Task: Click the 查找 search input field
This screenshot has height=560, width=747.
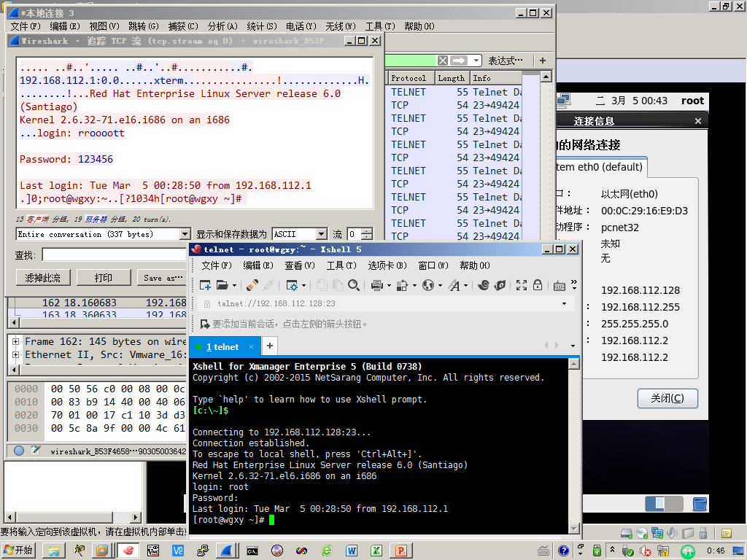Action: (x=113, y=254)
